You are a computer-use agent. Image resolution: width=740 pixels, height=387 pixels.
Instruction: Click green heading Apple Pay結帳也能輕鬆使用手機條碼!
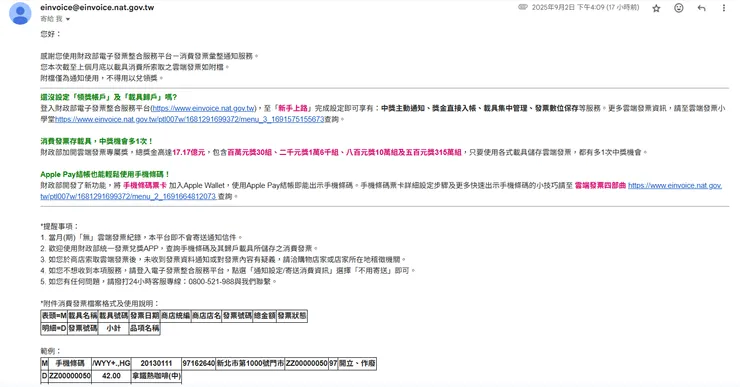105,175
